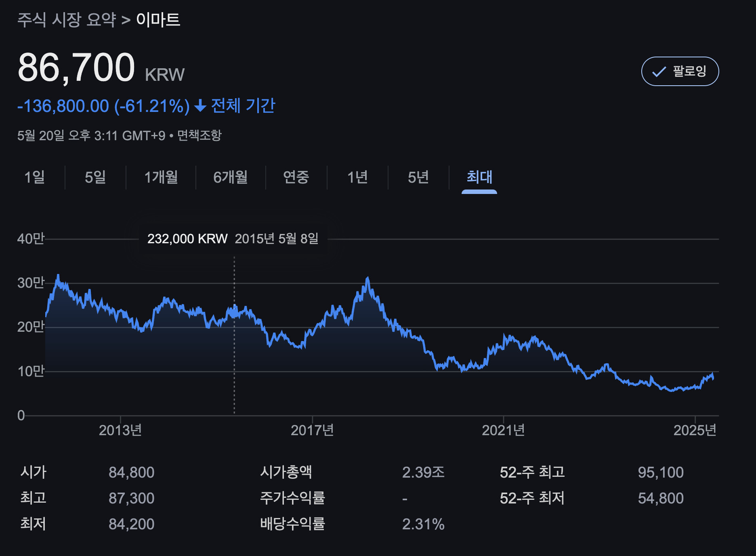Click the 232,000 KRW chart tooltip

pos(233,238)
